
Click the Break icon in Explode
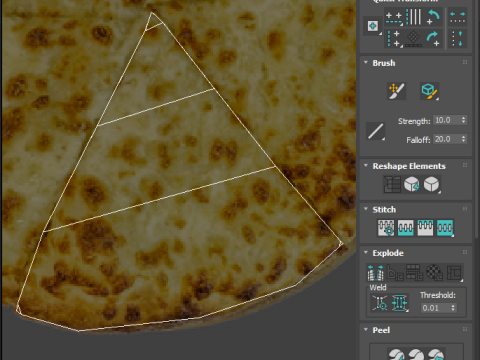click(x=375, y=273)
